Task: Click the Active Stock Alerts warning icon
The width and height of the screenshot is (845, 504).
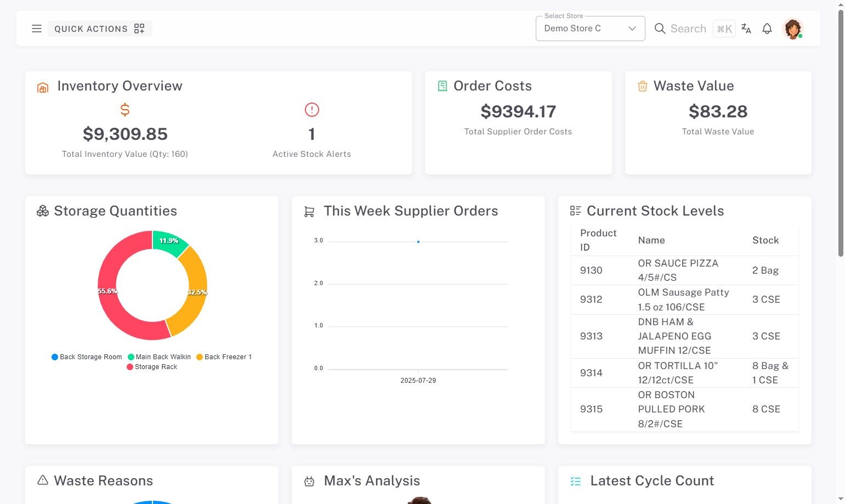Action: point(311,110)
